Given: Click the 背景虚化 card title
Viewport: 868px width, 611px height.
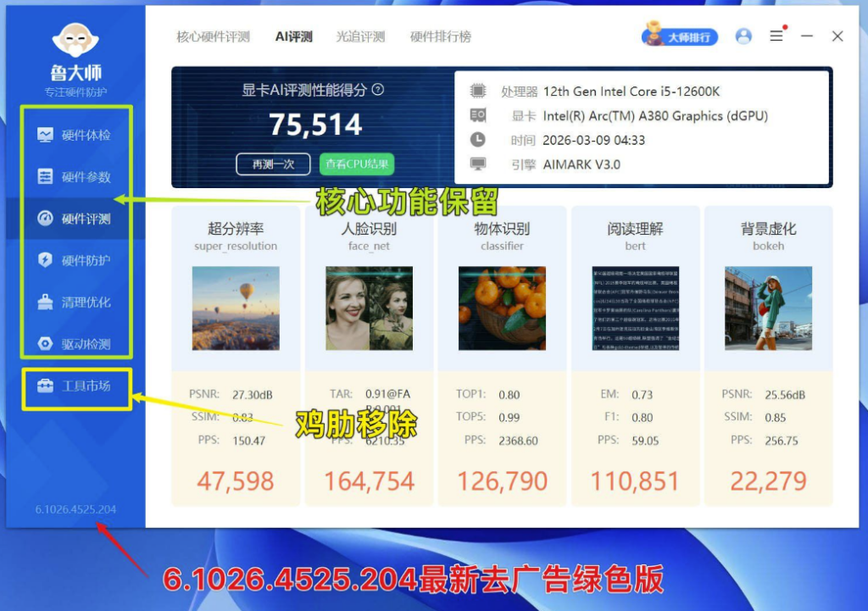Looking at the screenshot, I should click(768, 229).
